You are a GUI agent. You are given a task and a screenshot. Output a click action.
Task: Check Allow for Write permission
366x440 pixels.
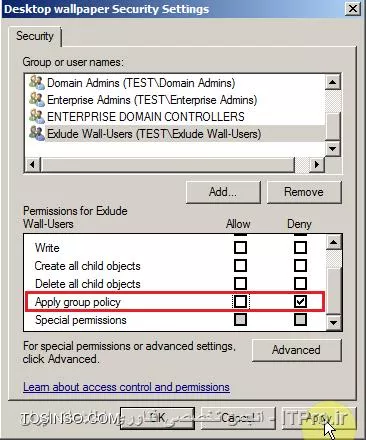pyautogui.click(x=240, y=248)
